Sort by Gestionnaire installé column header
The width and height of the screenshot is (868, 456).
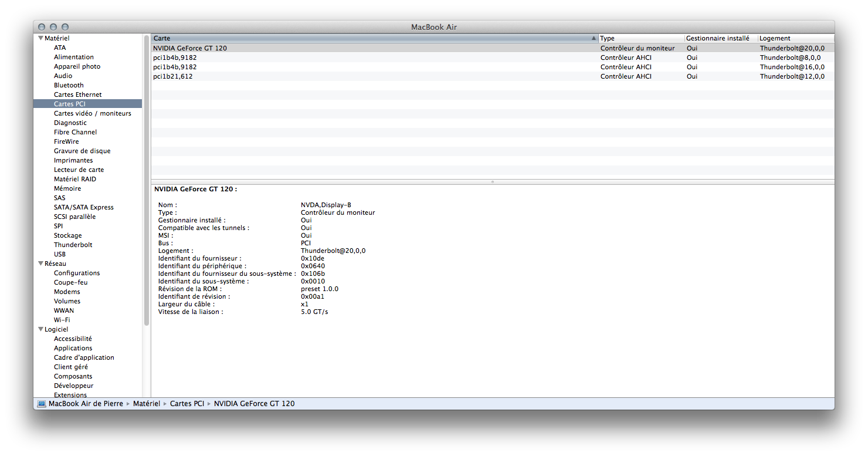click(x=721, y=38)
